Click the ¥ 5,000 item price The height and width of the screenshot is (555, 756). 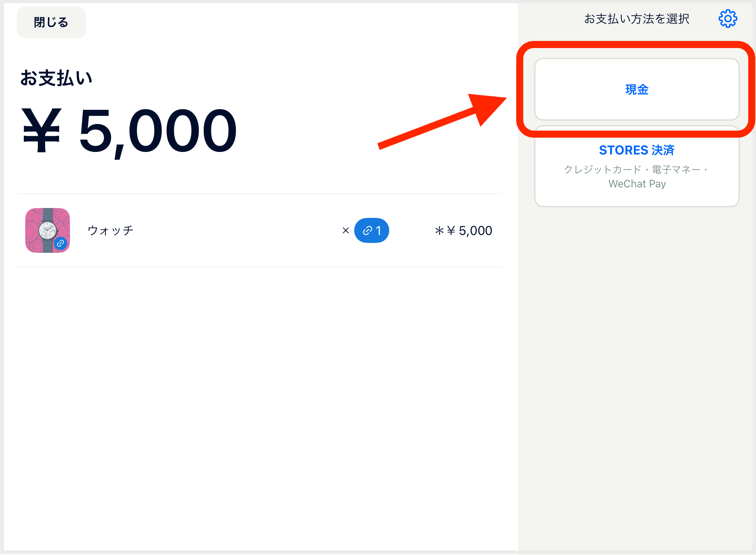pos(470,231)
